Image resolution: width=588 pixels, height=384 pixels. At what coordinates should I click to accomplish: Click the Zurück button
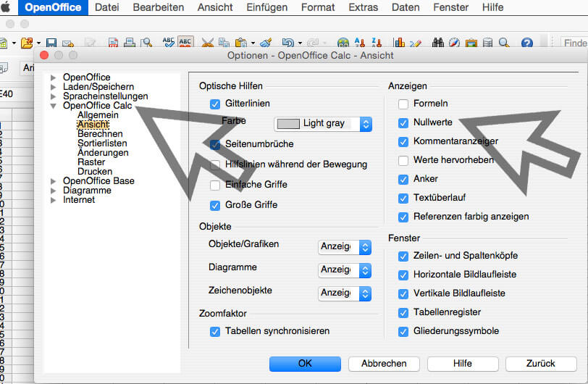541,364
